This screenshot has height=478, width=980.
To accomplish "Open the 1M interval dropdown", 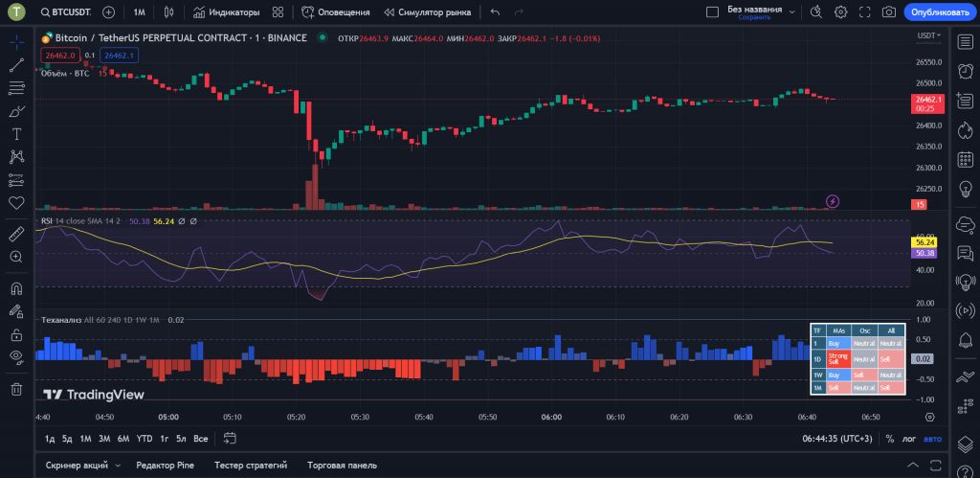I will (x=140, y=12).
